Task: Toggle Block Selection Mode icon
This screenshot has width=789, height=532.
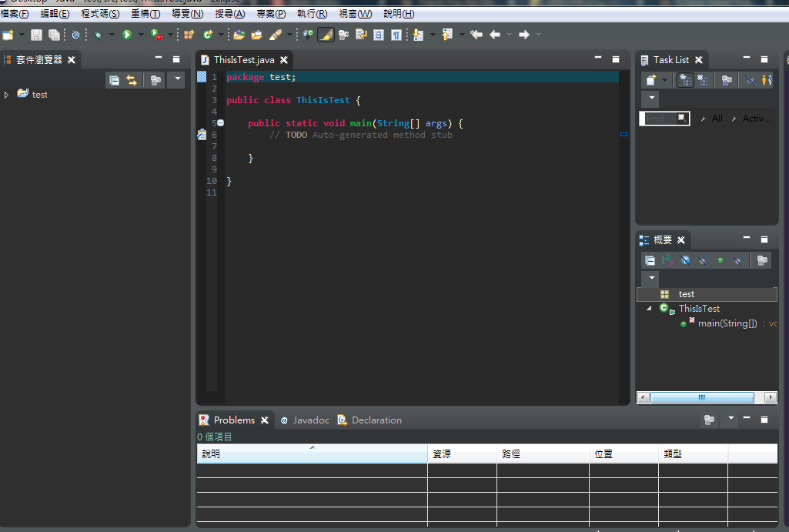Action: pyautogui.click(x=379, y=35)
